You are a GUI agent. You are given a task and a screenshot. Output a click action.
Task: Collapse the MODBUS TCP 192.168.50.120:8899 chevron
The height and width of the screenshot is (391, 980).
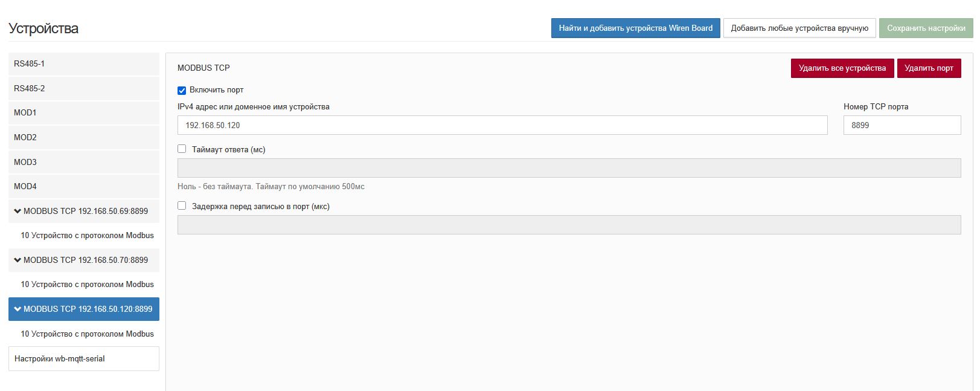(x=18, y=309)
